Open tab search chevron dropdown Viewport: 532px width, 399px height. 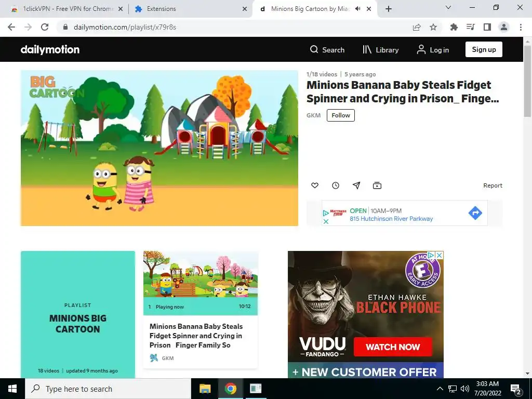click(448, 7)
